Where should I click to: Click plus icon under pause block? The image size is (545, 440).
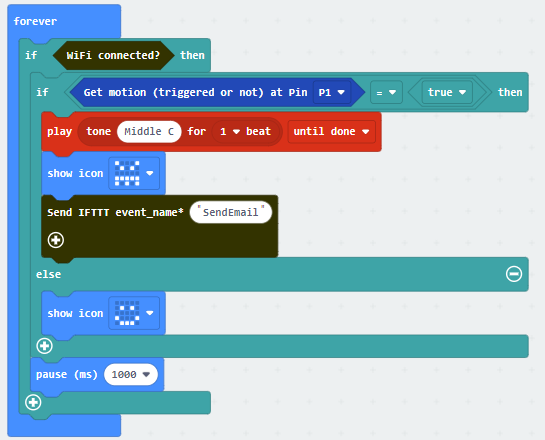tap(33, 402)
